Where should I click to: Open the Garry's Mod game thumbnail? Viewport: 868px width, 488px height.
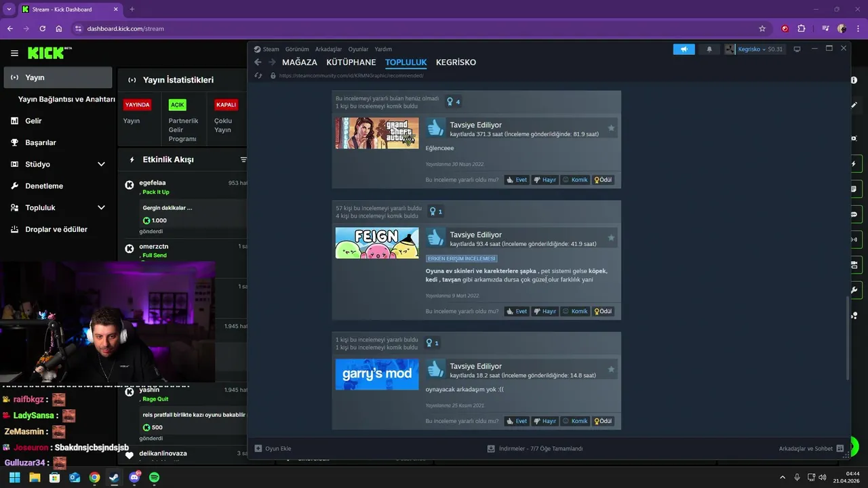pos(377,374)
